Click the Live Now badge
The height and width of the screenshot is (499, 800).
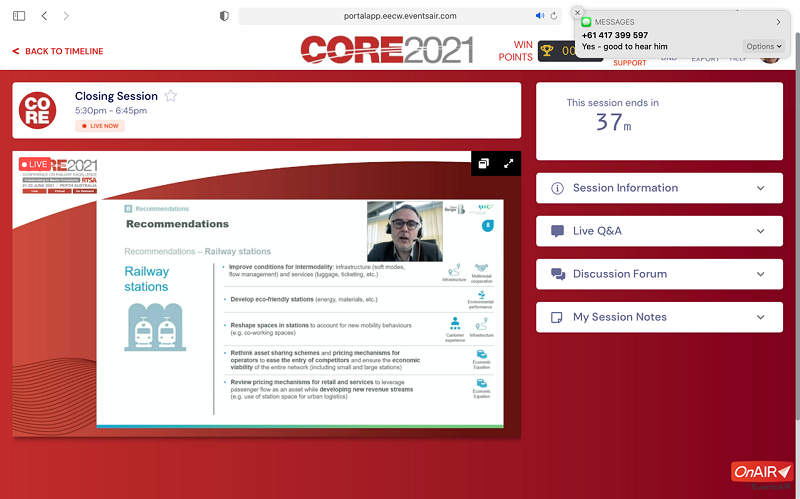pyautogui.click(x=100, y=126)
